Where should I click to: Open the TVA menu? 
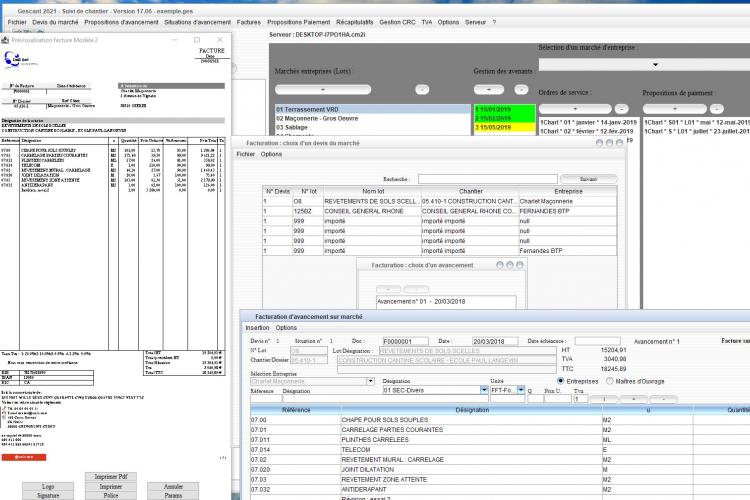(x=427, y=22)
